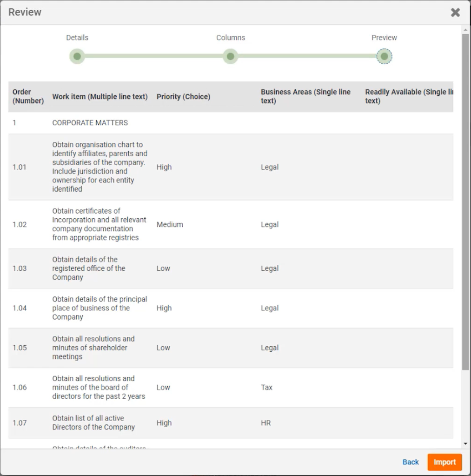
Task: Click the Readily Available column header
Action: coord(408,96)
